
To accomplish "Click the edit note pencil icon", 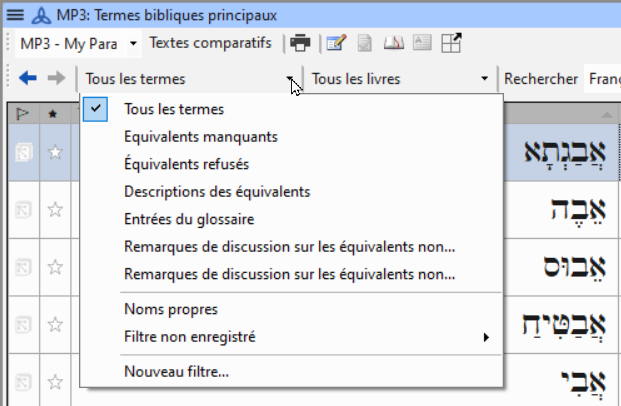I will [x=336, y=43].
